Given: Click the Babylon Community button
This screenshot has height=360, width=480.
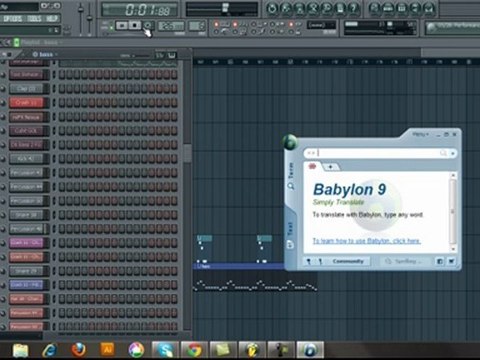Looking at the screenshot, I should [348, 261].
